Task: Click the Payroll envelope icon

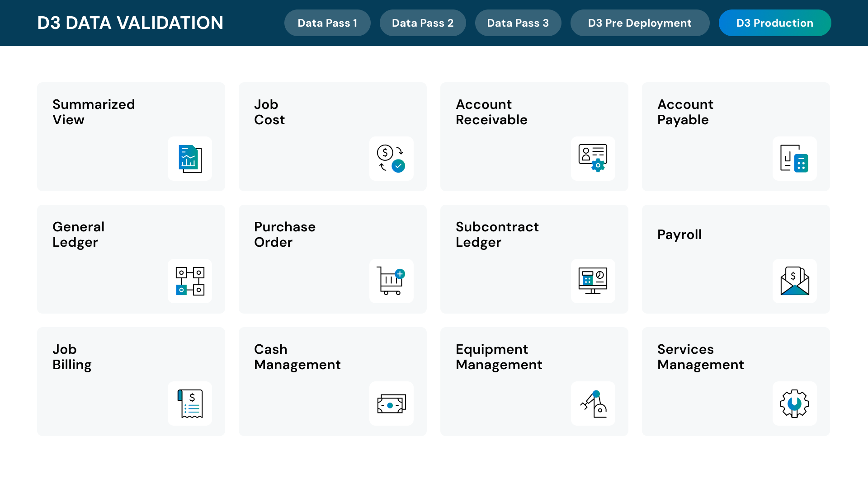Action: (795, 281)
